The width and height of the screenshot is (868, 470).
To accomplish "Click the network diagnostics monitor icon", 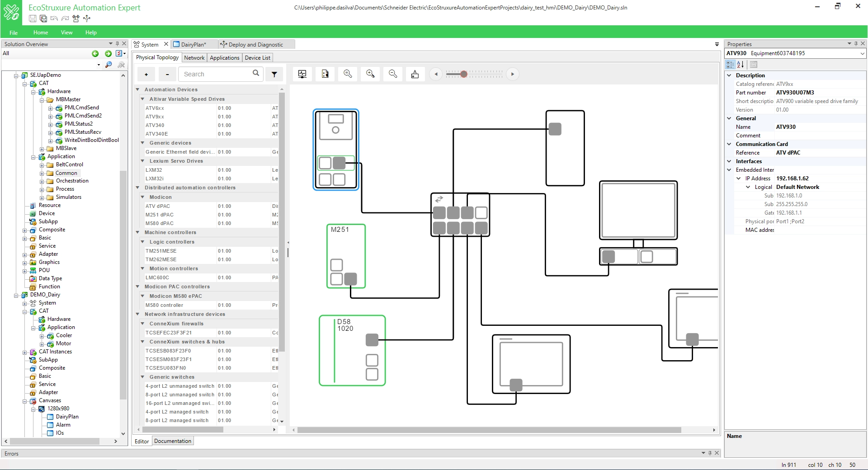I will (x=302, y=74).
